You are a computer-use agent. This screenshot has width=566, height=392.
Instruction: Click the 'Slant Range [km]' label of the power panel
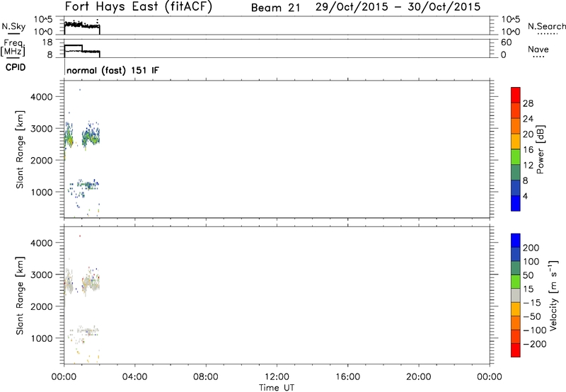point(20,149)
